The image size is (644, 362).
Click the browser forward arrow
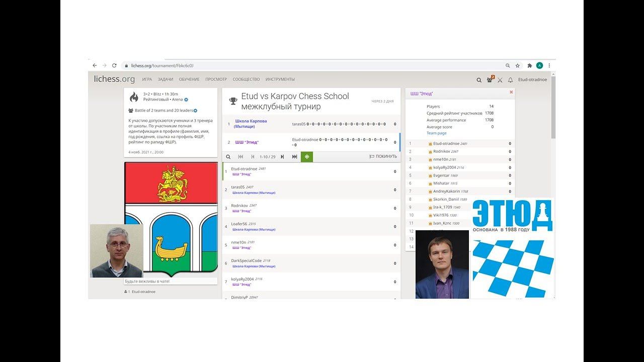(x=104, y=65)
